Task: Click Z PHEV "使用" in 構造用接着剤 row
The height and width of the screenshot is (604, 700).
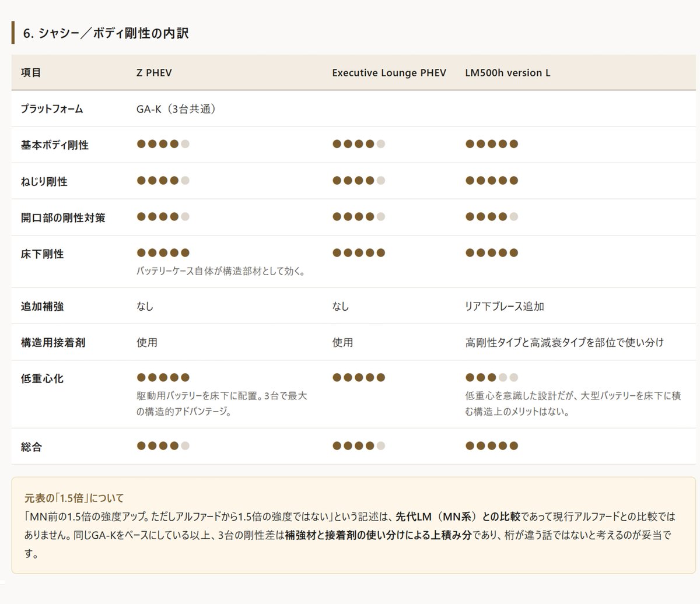Action: coord(147,342)
